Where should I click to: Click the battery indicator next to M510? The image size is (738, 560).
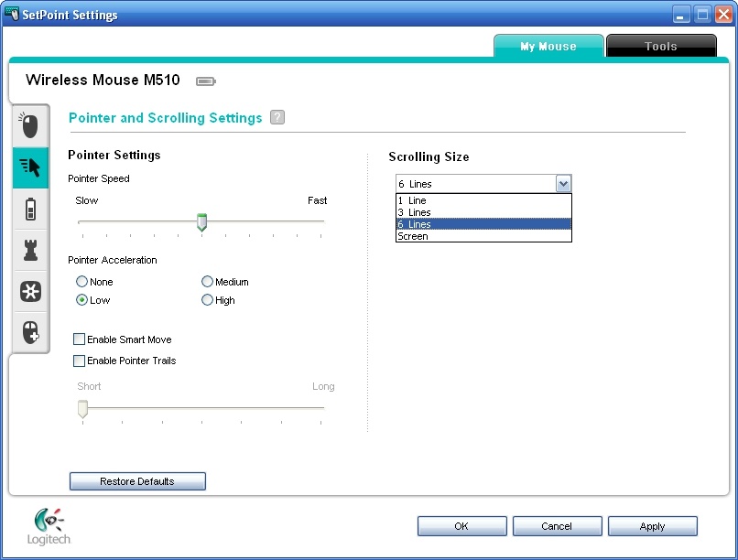point(206,81)
